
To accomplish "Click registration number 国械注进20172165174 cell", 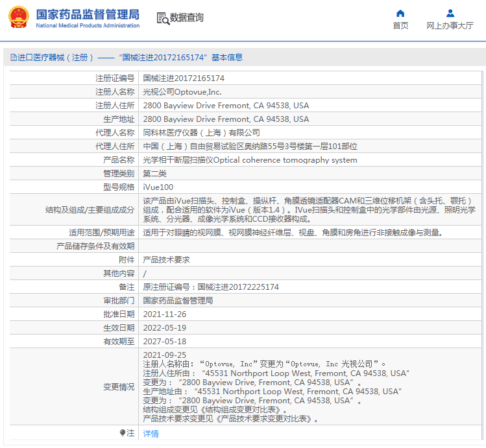I will coord(184,78).
